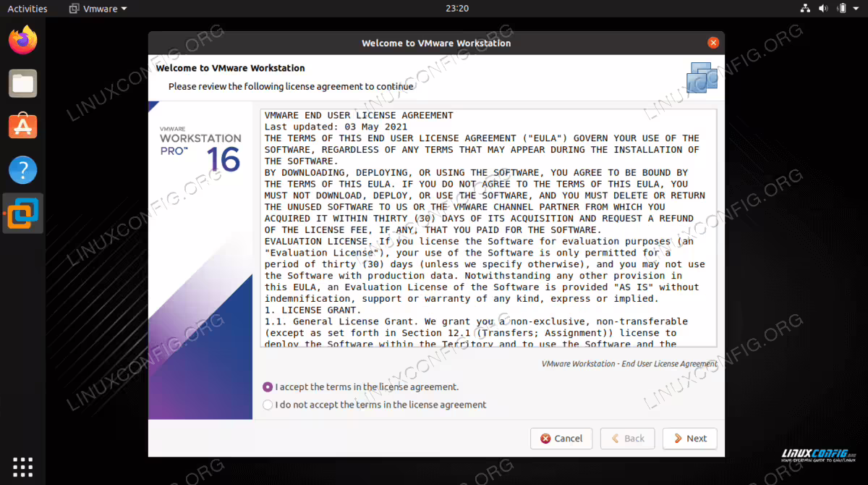Click the Cancel button
The width and height of the screenshot is (868, 485).
(x=561, y=439)
